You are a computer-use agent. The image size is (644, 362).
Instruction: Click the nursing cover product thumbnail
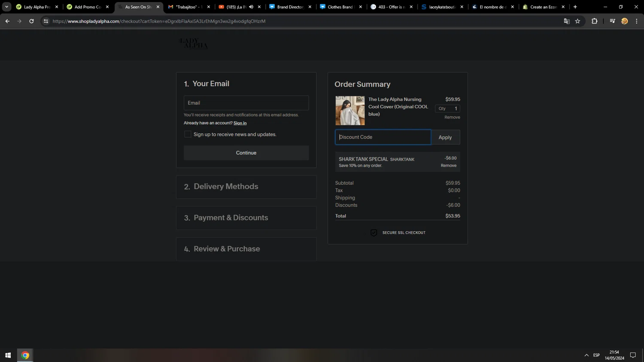tap(350, 111)
